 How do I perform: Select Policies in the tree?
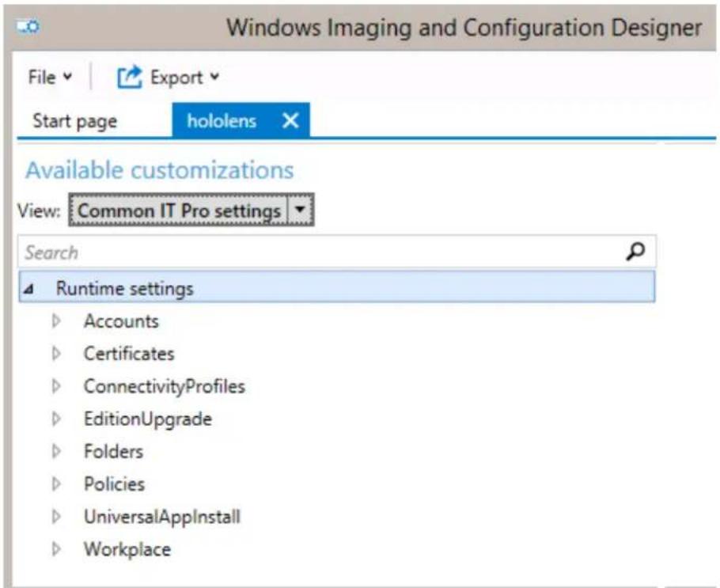point(115,484)
